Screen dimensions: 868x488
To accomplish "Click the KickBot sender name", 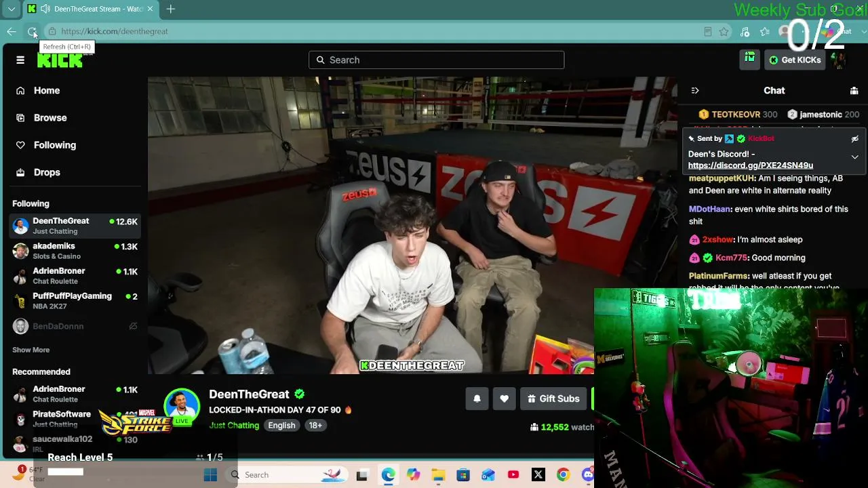I will pos(761,139).
